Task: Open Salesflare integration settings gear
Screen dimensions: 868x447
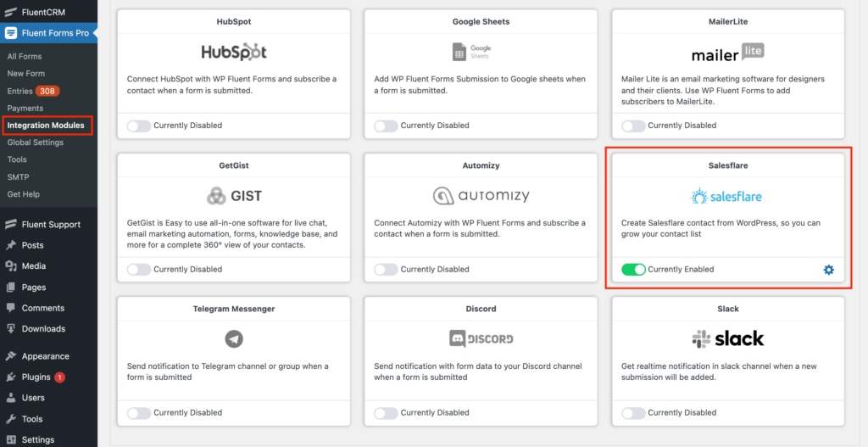Action: (x=828, y=270)
